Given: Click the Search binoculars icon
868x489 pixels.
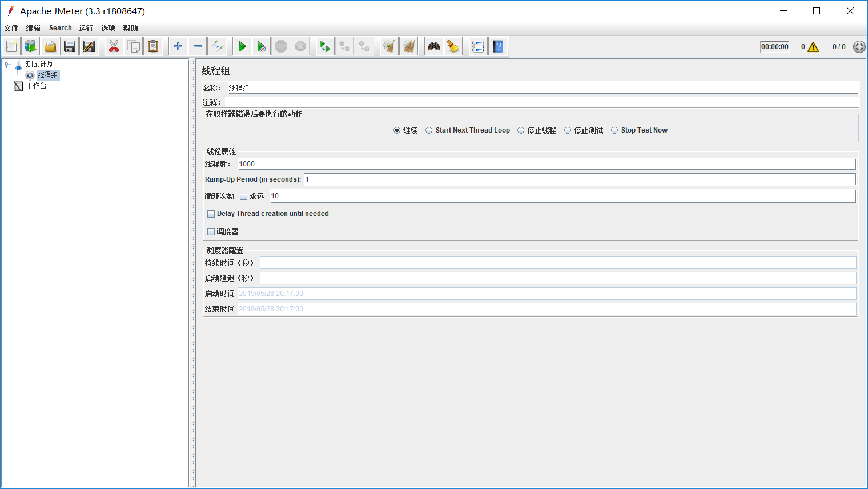Looking at the screenshot, I should point(433,46).
